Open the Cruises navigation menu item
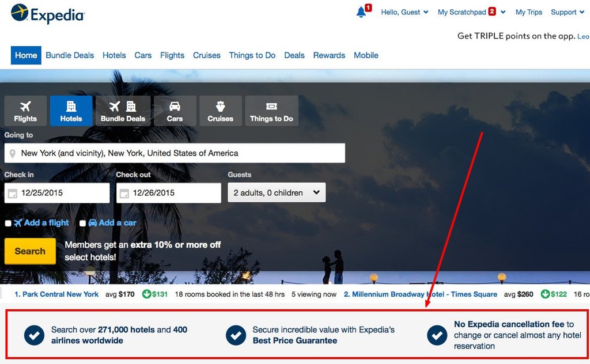Screen dimensions: 590x364 [207, 55]
